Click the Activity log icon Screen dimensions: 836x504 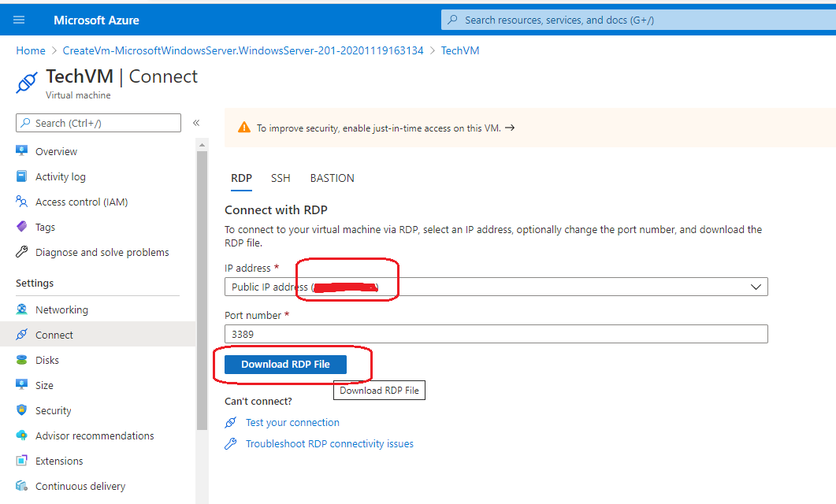coord(21,176)
